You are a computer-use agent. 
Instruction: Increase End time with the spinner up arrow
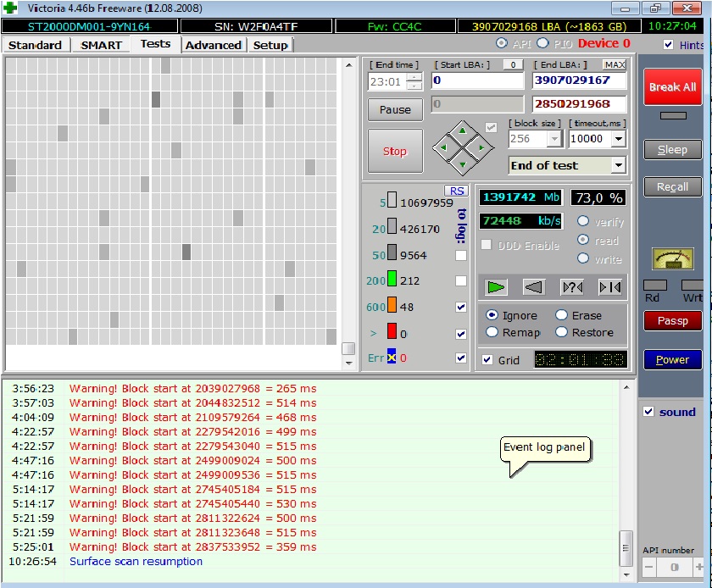click(414, 77)
